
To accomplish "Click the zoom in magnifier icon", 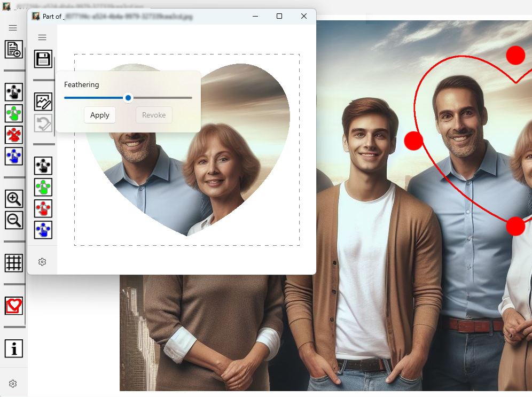I will (14, 199).
